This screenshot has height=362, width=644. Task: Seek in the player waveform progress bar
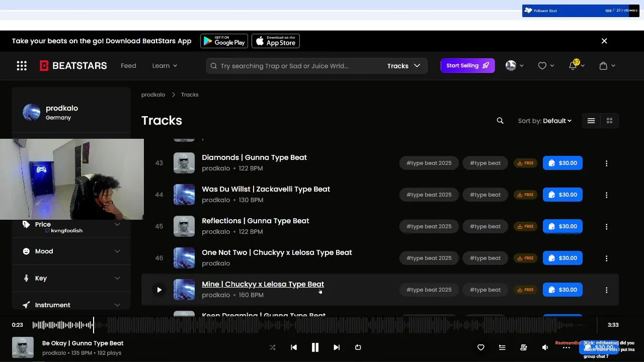pyautogui.click(x=315, y=325)
